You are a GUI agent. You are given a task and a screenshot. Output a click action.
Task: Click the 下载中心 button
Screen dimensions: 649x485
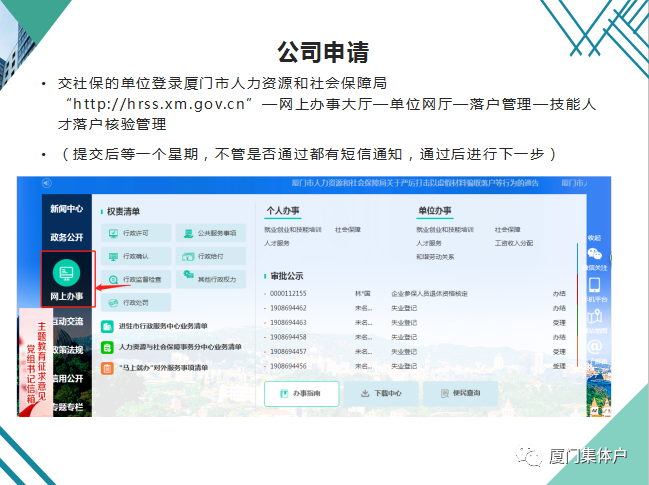coord(381,393)
